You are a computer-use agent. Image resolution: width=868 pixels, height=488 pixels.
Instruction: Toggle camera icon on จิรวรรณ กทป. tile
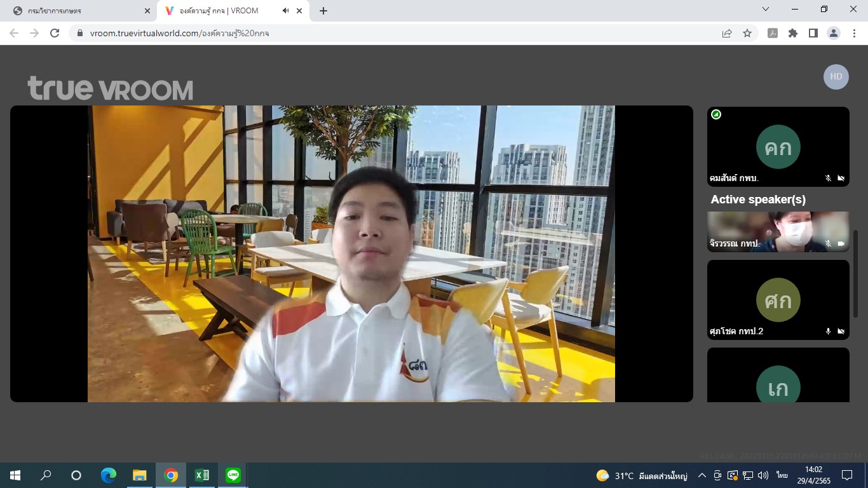[841, 243]
